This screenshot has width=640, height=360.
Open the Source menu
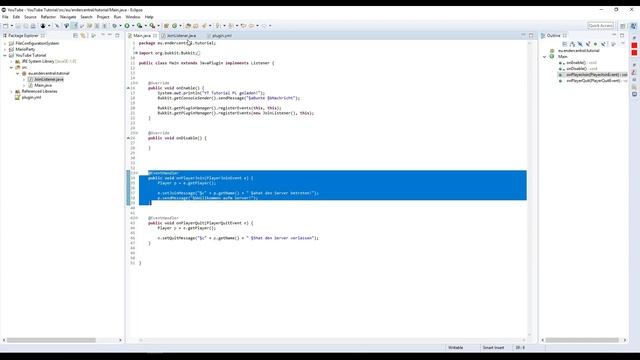click(30, 17)
